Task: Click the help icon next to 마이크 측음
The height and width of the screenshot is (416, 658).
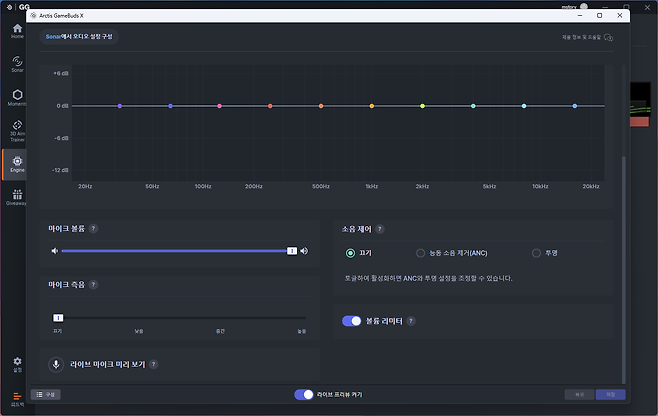Action: [93, 285]
